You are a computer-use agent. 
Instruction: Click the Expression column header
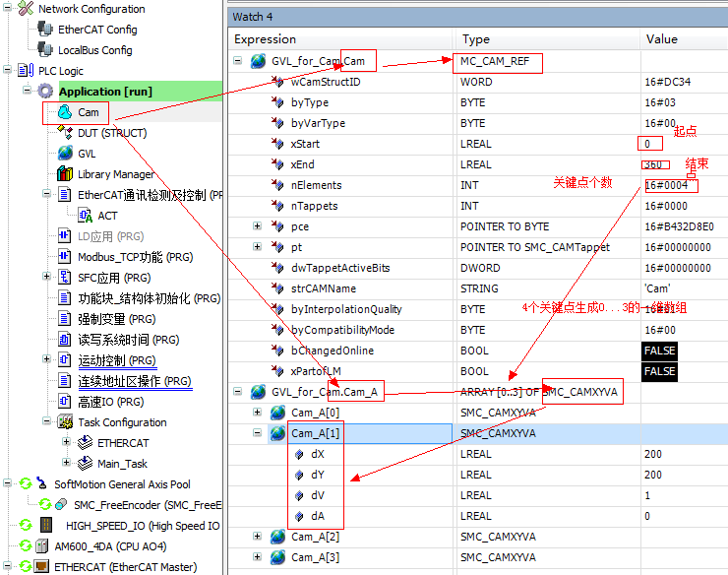[x=265, y=39]
